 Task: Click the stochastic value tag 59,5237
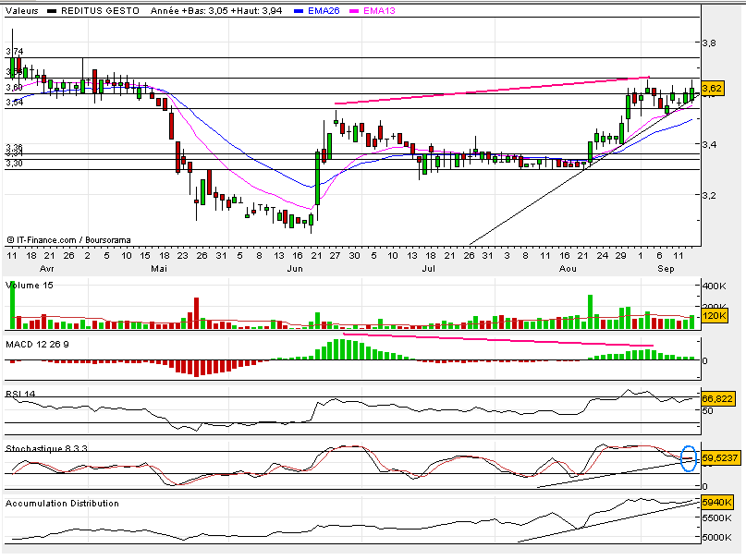click(x=720, y=457)
